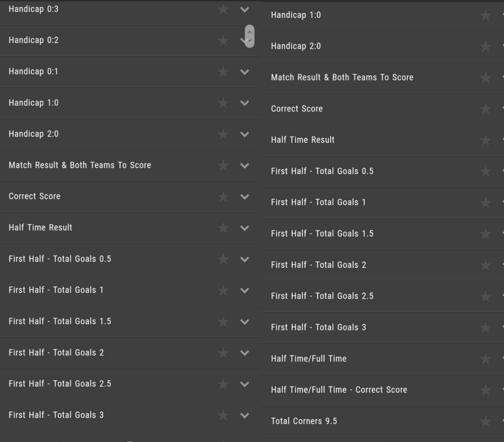
Task: Click the scroll handle beside Handicap 0:2
Action: point(250,36)
